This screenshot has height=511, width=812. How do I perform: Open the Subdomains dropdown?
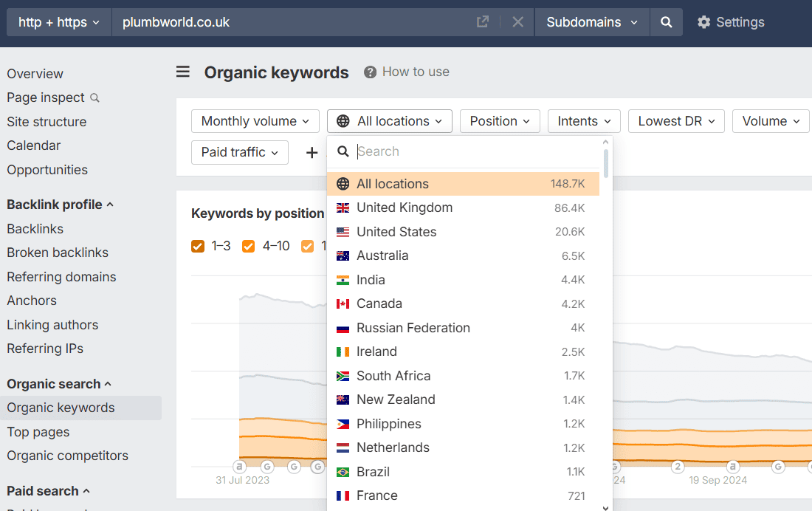pyautogui.click(x=591, y=22)
